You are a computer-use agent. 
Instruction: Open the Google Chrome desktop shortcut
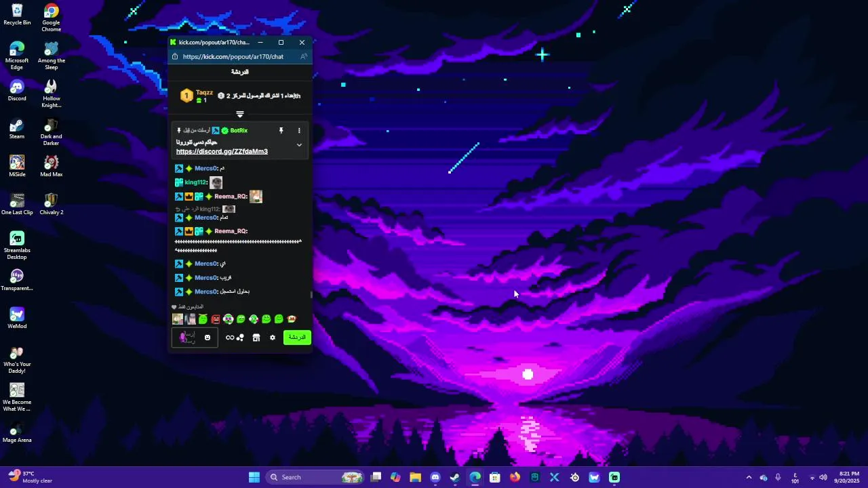tap(52, 18)
